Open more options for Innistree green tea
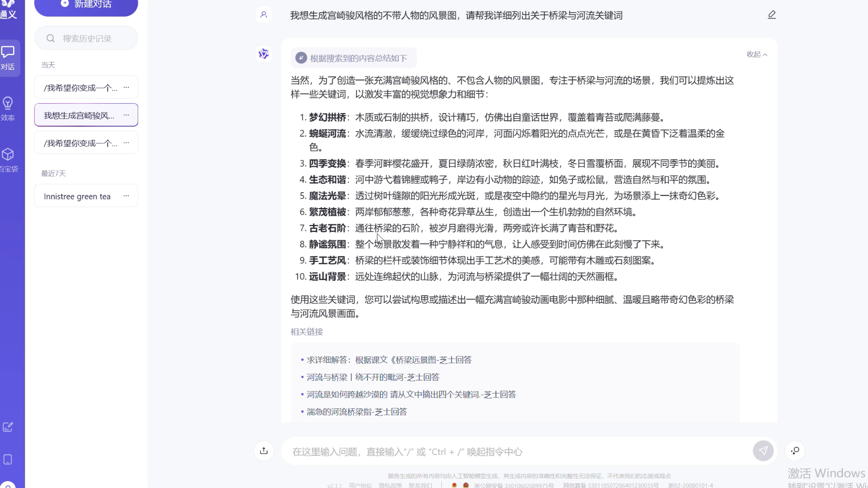Screen dimensions: 868x488 pyautogui.click(x=126, y=196)
